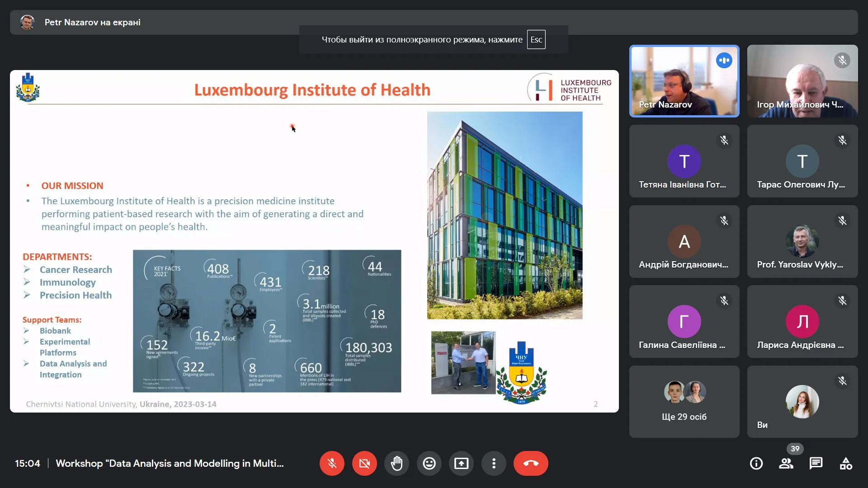Click the 'Petr Nazarov на екрані' label
The width and height of the screenshot is (868, 488).
(x=92, y=22)
